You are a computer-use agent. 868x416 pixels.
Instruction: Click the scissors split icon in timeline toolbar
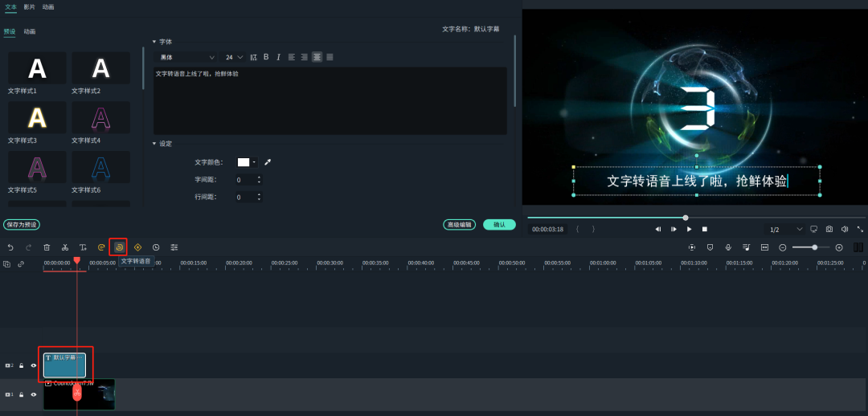coord(64,247)
